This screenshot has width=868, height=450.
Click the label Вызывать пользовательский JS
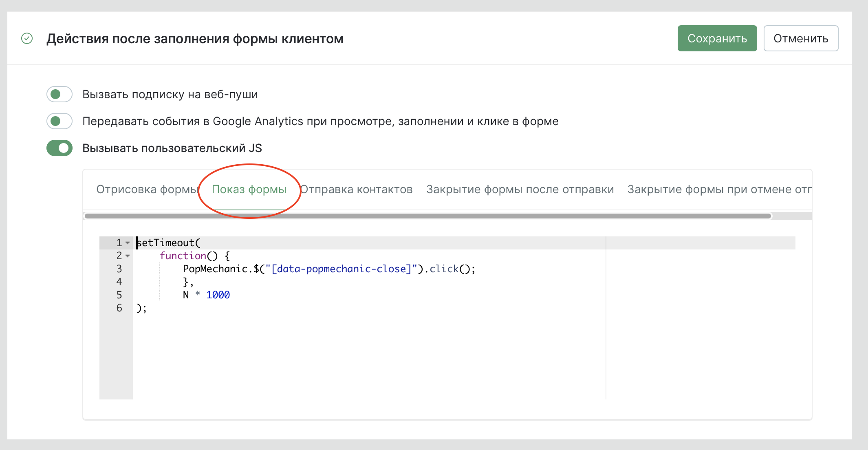coord(172,148)
